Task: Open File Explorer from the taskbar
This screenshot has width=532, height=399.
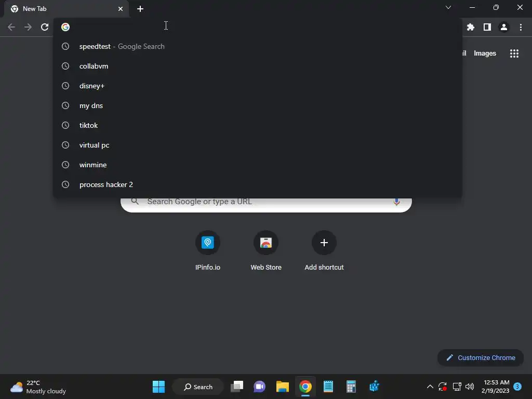Action: [x=282, y=387]
